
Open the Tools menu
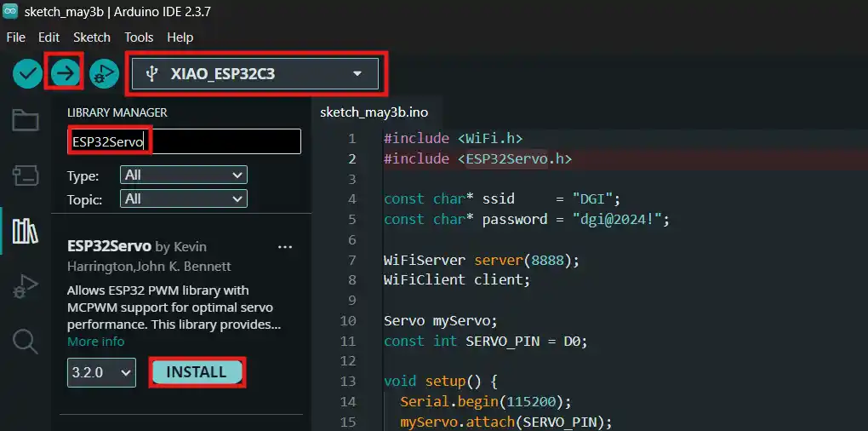(139, 37)
